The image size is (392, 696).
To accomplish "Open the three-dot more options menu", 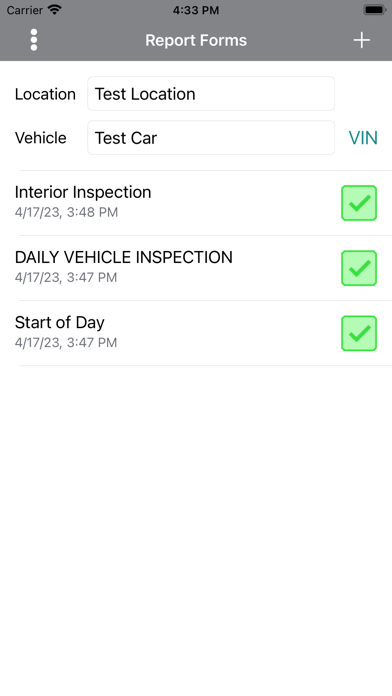I will click(x=34, y=40).
